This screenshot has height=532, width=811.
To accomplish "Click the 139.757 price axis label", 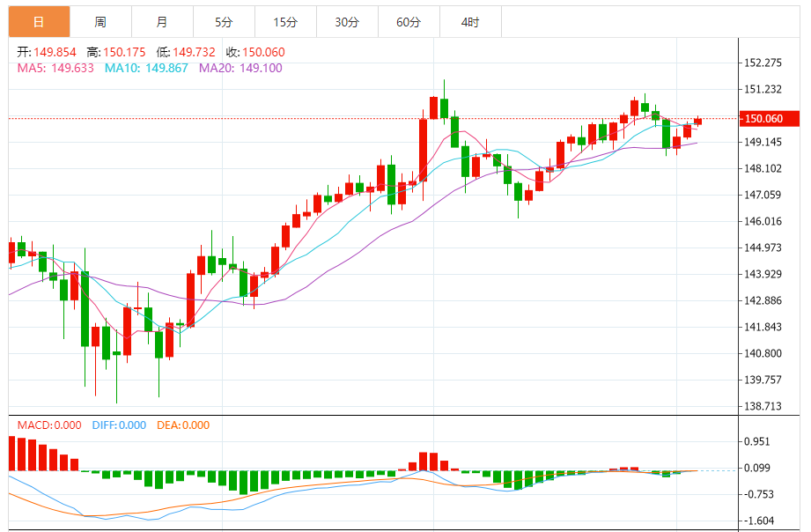I will point(763,380).
